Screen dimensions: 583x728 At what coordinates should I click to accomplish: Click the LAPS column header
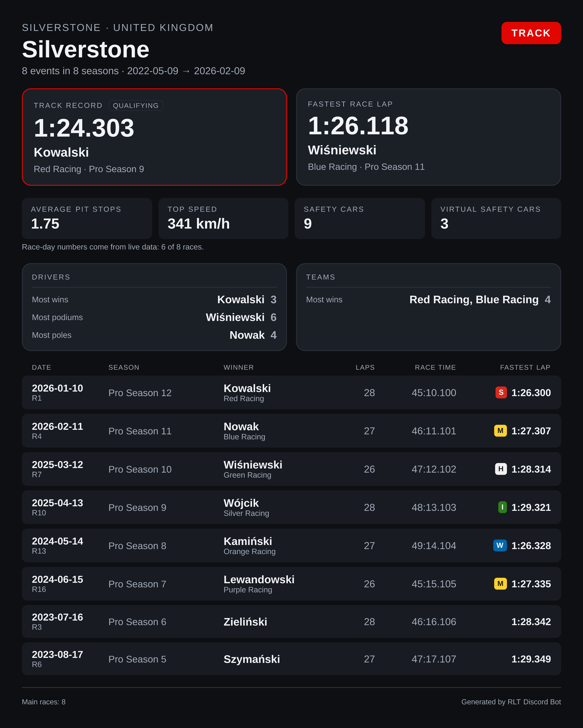coord(365,367)
